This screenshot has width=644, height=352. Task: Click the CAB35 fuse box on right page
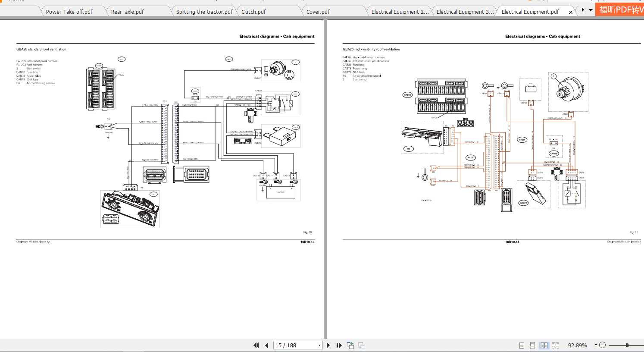pos(441,96)
